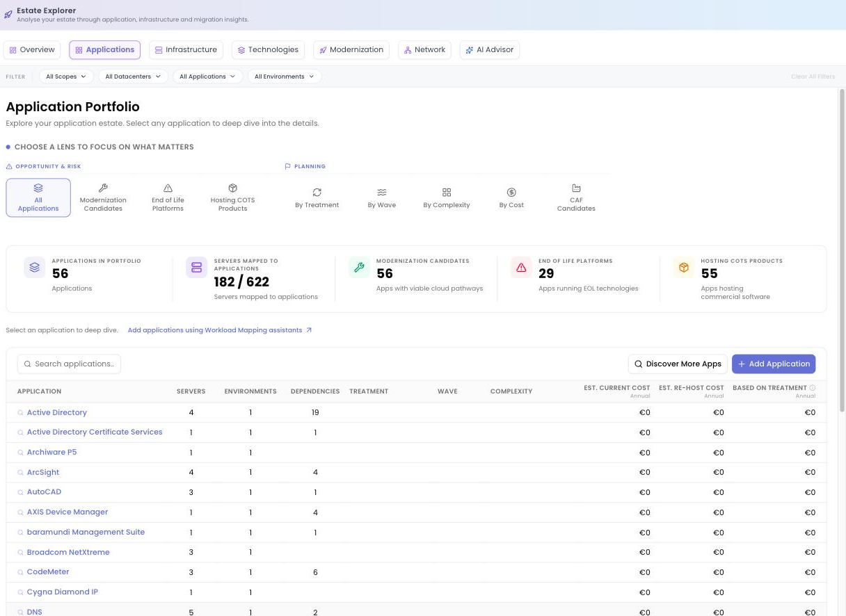Click Clear All Filters
Image resolution: width=846 pixels, height=616 pixels.
813,76
